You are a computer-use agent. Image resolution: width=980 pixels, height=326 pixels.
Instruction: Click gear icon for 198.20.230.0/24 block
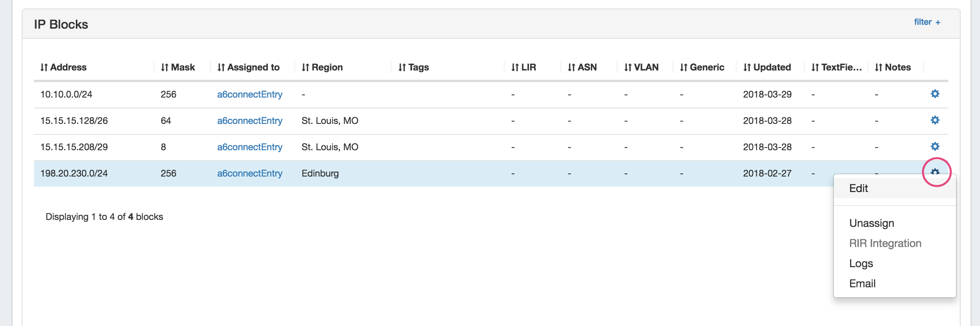[x=935, y=171]
